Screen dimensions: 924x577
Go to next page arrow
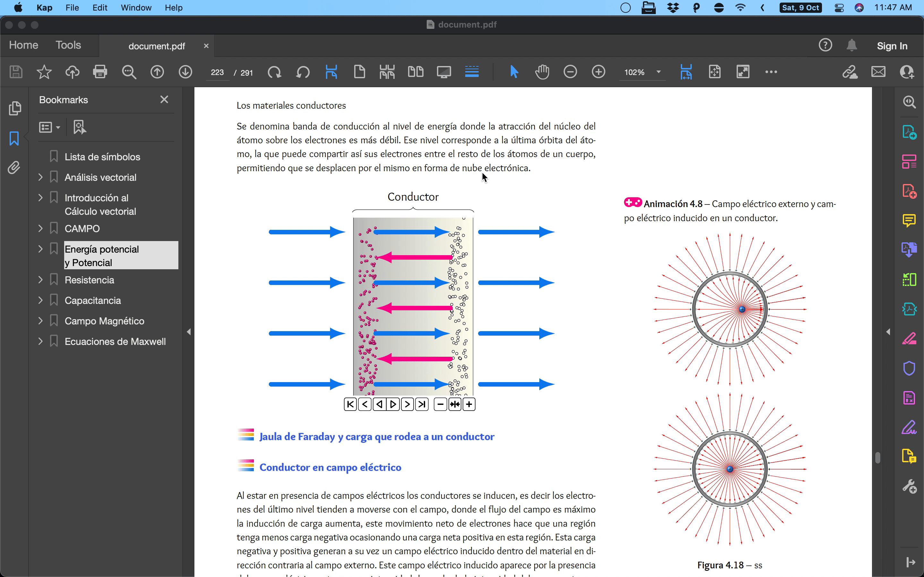(x=185, y=72)
